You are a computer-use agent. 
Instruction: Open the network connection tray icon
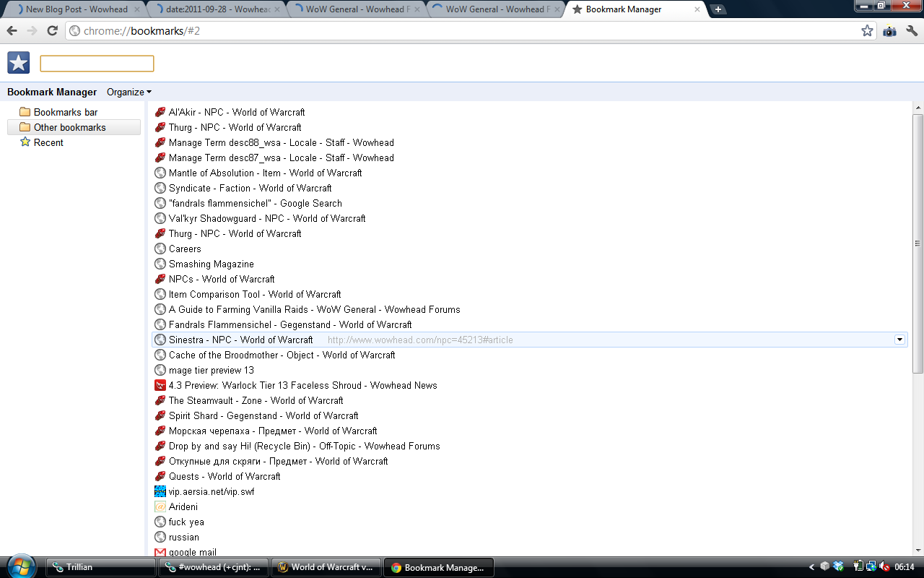871,566
